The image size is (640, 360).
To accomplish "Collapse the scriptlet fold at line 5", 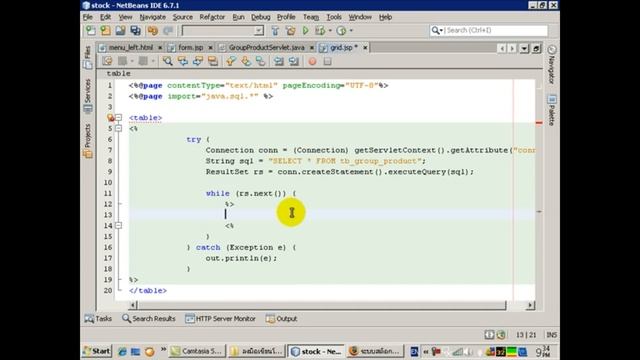I will tap(118, 129).
